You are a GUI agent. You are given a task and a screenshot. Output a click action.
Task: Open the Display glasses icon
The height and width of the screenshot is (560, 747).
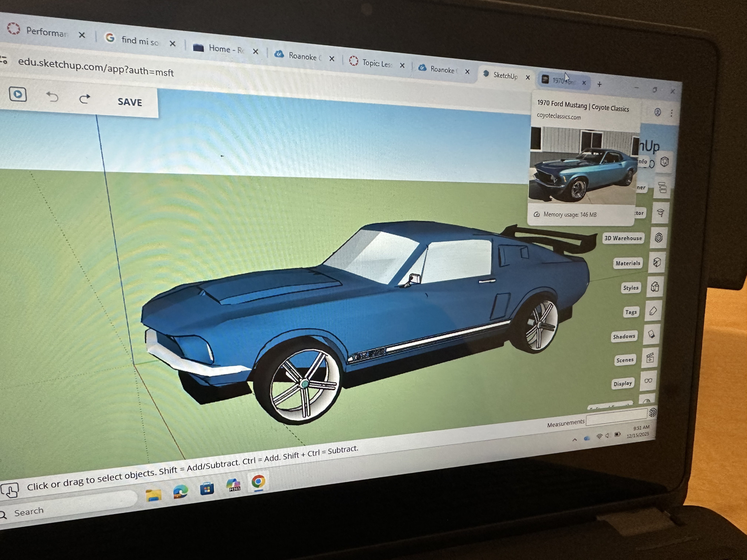tap(648, 381)
